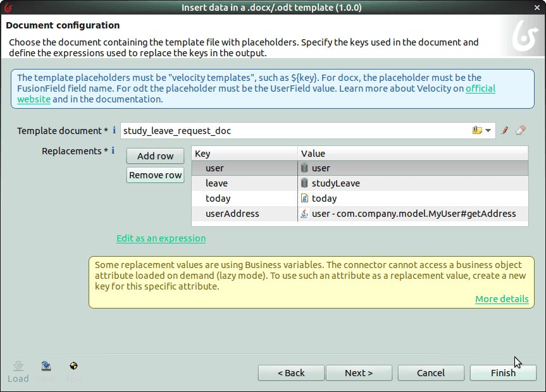Click the Java icon beside the getAddress value
This screenshot has width=546, height=392.
pos(304,213)
